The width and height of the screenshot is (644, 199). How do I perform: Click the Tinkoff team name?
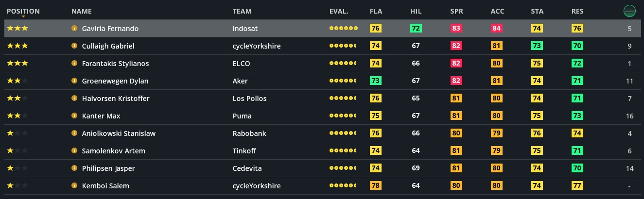coord(244,151)
